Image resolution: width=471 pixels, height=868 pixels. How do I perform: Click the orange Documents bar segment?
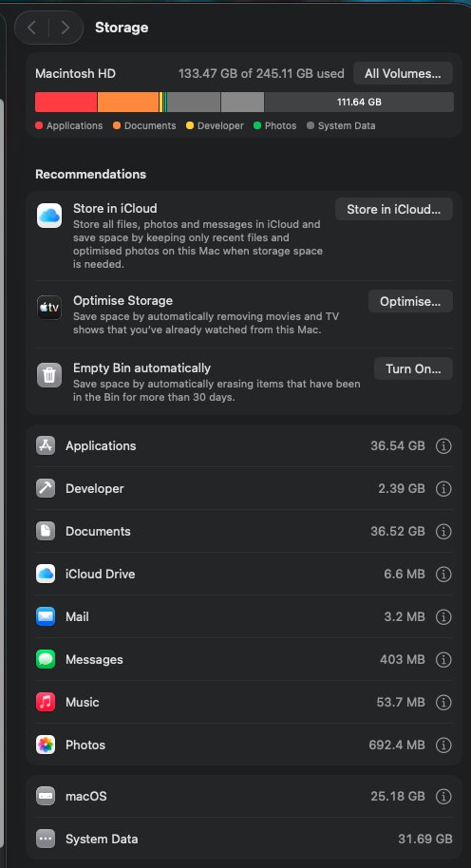coord(128,102)
